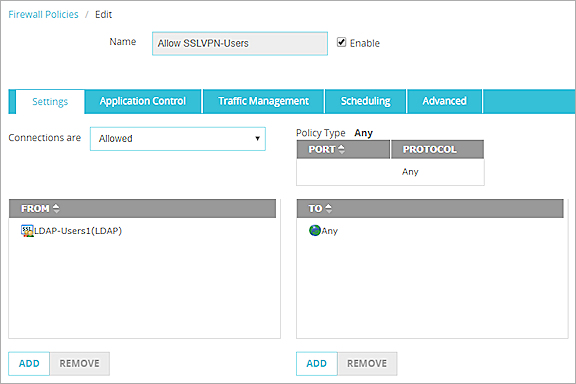
Task: Click the SSL icon beside LDAP-Users1(LDAP)
Action: coord(27,231)
